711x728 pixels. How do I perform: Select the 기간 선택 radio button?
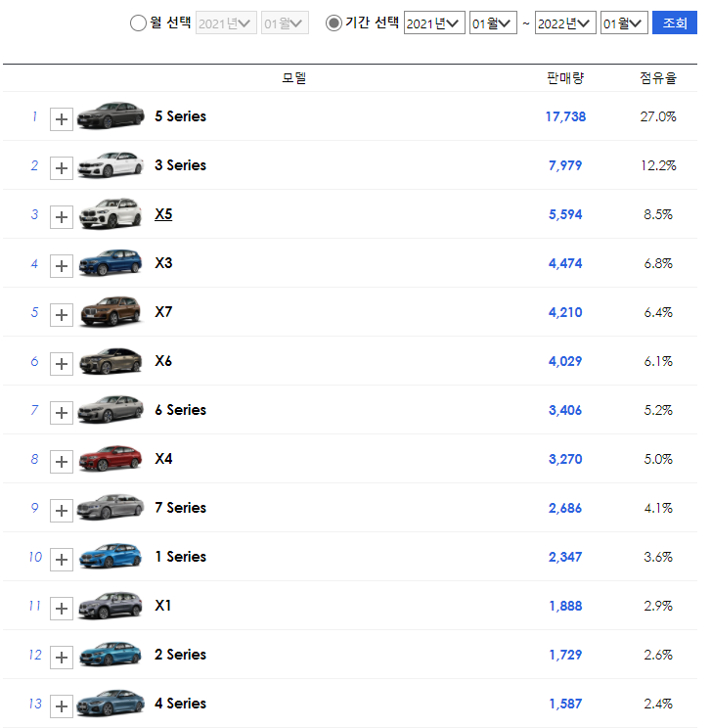(333, 23)
